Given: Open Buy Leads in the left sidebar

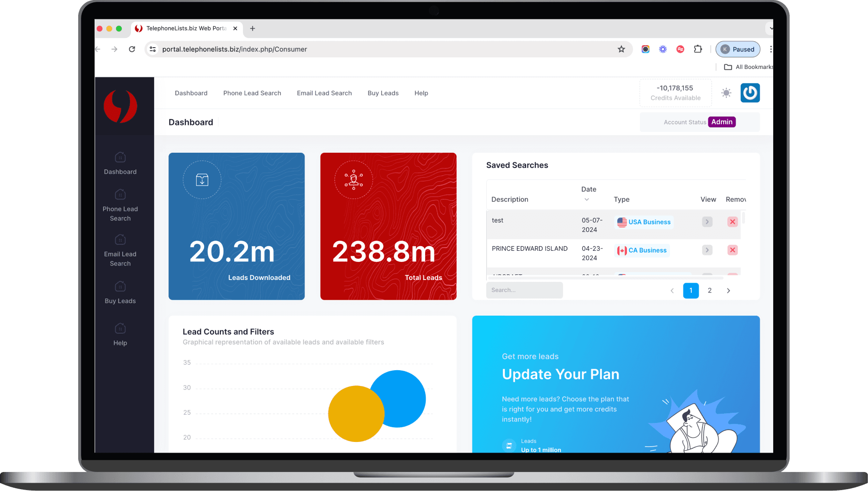Looking at the screenshot, I should [x=120, y=293].
